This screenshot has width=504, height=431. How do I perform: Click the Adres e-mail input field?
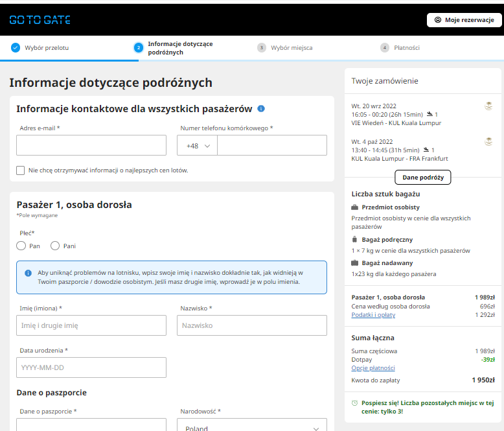coord(91,145)
